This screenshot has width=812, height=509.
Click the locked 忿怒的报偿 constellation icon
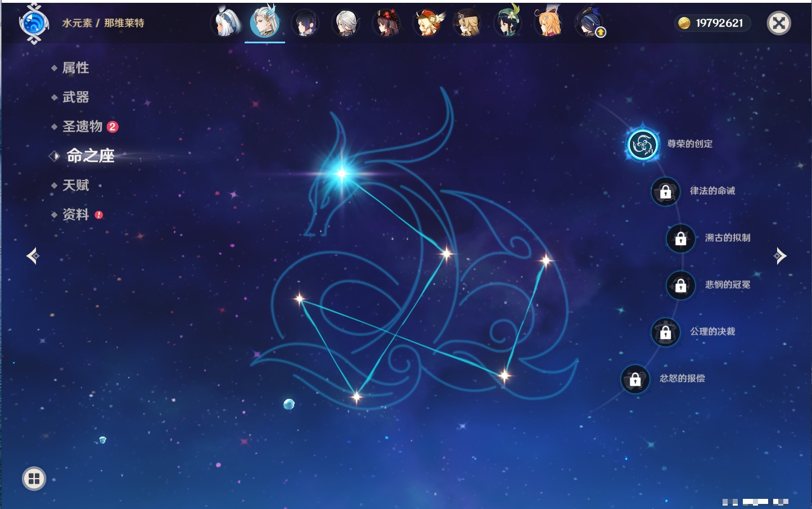point(635,379)
